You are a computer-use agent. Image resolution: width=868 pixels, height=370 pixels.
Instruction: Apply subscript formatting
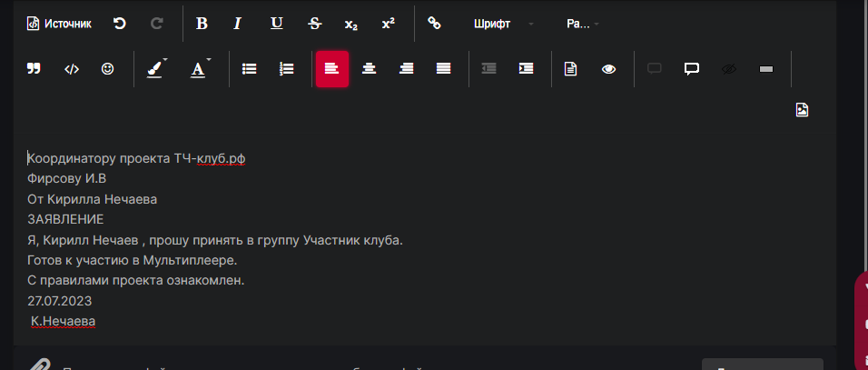tap(351, 24)
